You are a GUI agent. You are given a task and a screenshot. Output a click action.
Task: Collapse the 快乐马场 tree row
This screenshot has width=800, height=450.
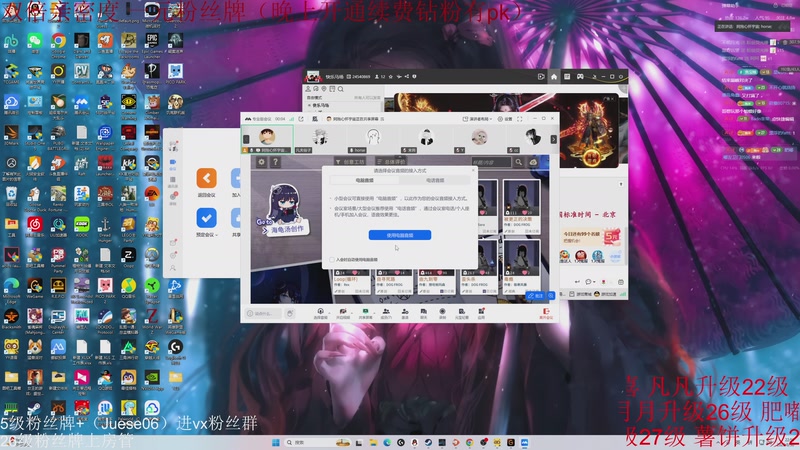pos(309,105)
